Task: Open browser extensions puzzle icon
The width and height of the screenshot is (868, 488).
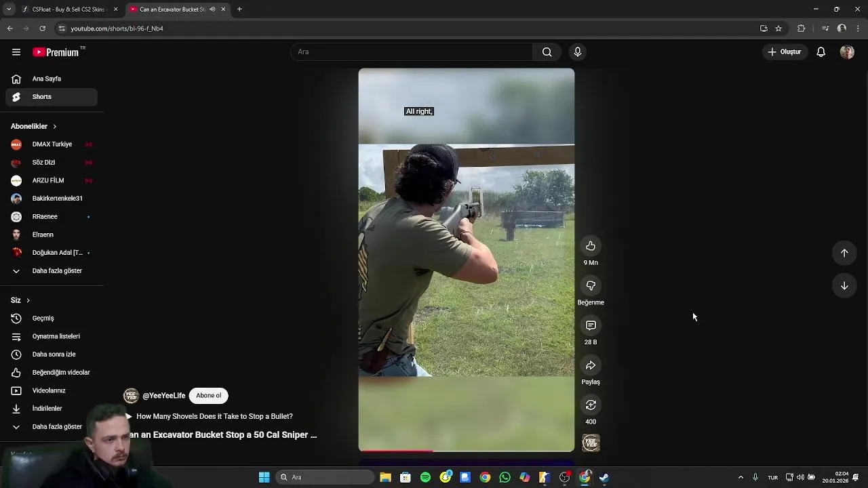Action: point(802,28)
